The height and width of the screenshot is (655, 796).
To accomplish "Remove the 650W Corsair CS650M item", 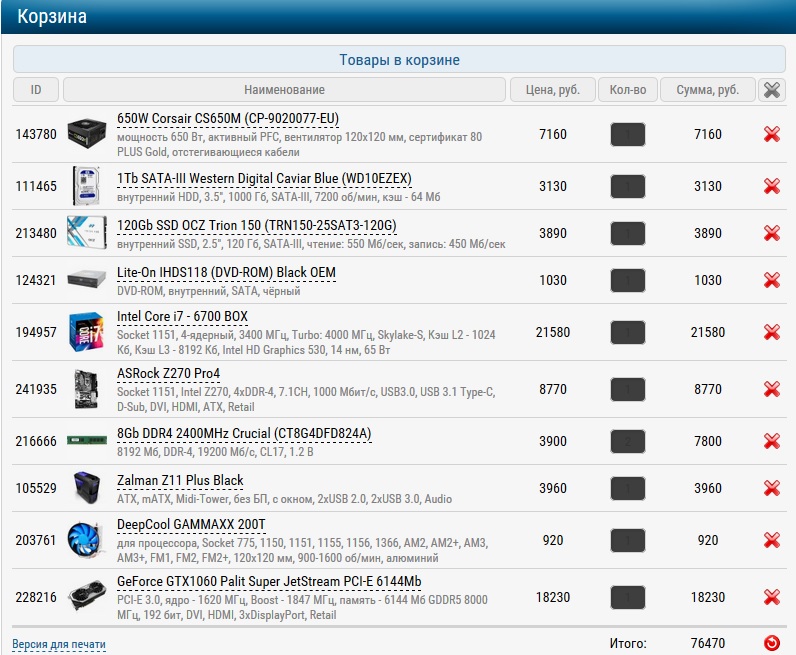I will tap(772, 134).
